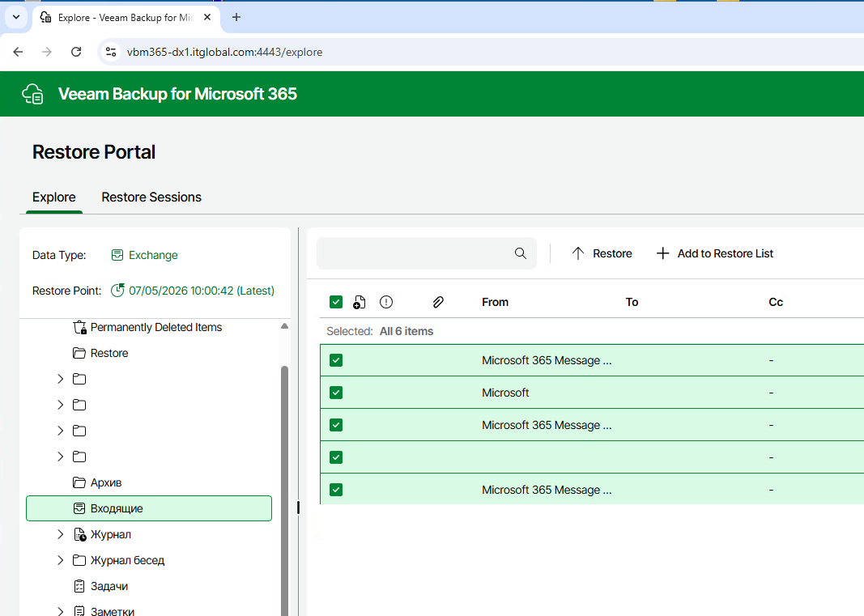The image size is (864, 616).
Task: Click 'All 6 items' selected text
Action: coord(406,331)
